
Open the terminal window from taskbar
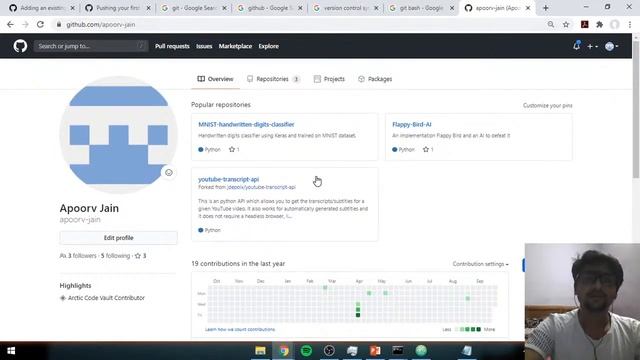pos(398,351)
